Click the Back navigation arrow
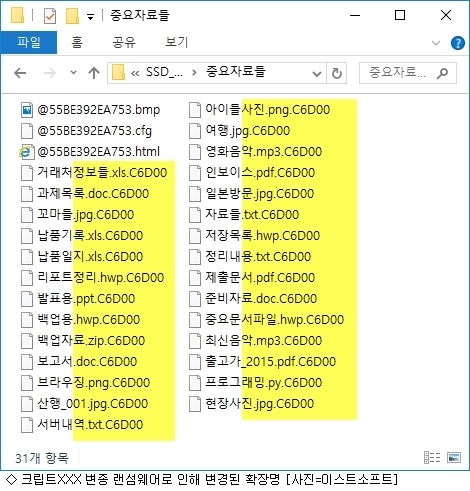This screenshot has width=470, height=491. coord(20,73)
